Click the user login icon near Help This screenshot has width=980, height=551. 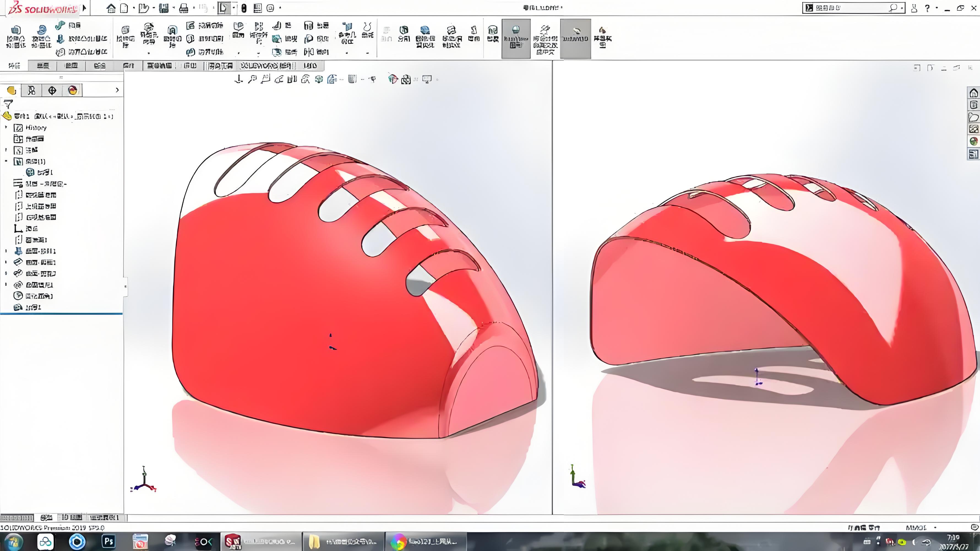click(x=914, y=8)
